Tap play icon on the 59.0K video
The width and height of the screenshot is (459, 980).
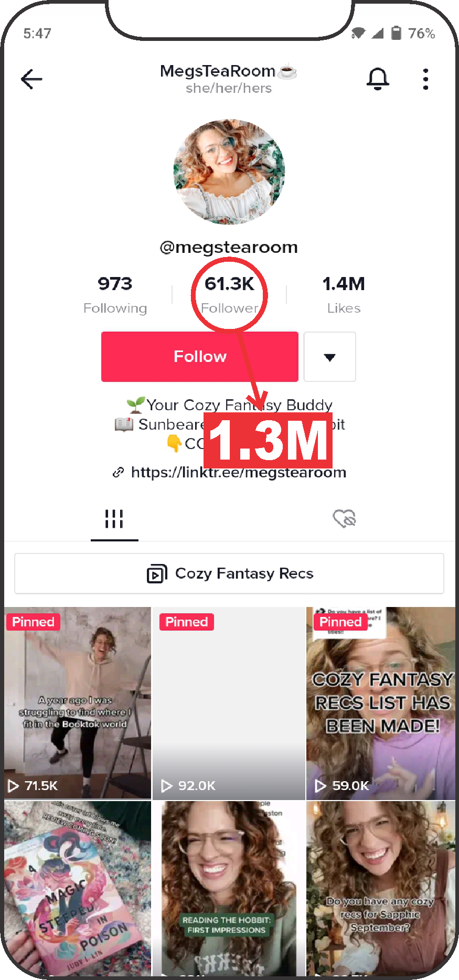320,785
